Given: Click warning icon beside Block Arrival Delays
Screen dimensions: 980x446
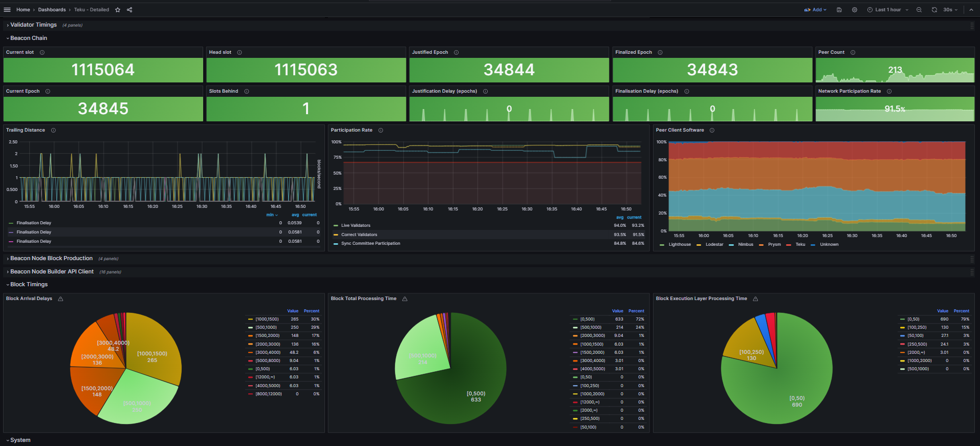Looking at the screenshot, I should coord(60,299).
